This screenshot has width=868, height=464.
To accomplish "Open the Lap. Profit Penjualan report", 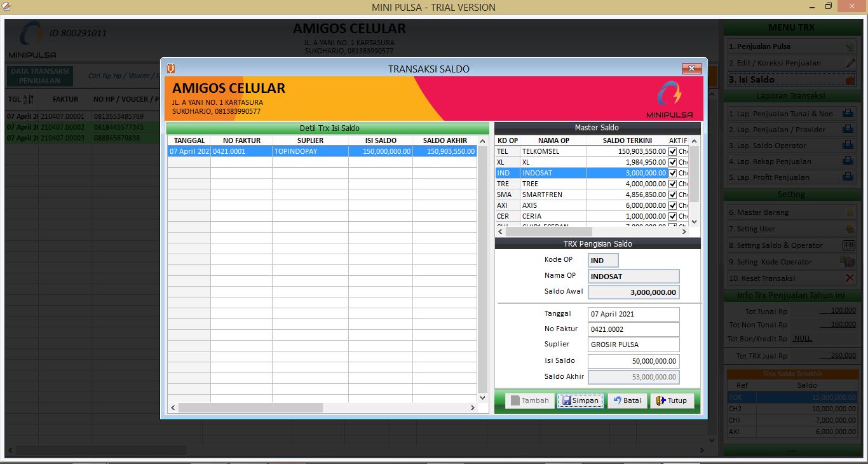I will click(791, 177).
